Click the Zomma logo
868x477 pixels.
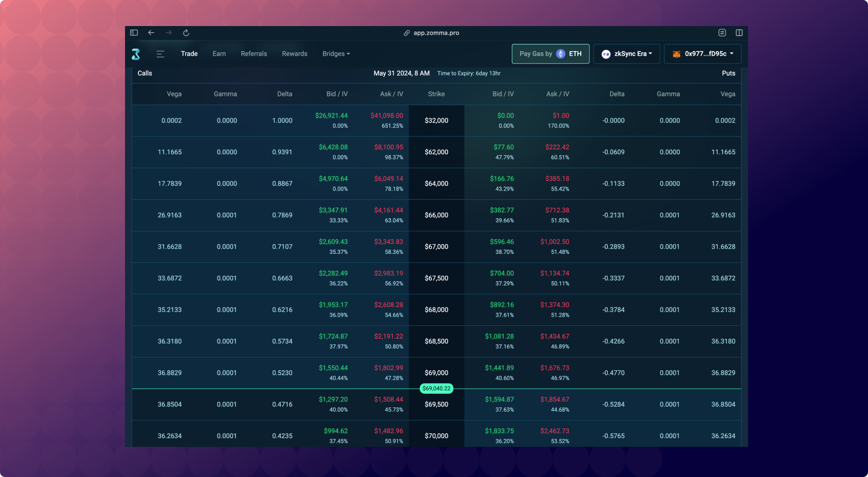pos(136,54)
